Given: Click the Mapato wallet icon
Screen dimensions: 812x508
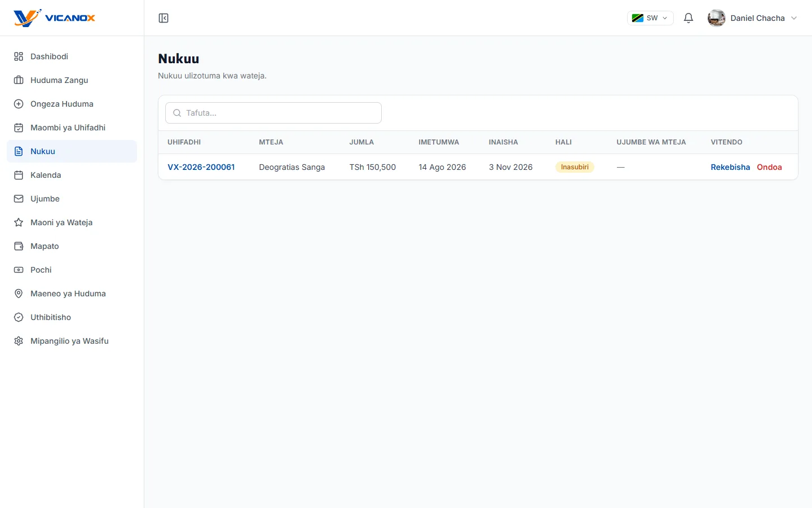Looking at the screenshot, I should tap(19, 246).
